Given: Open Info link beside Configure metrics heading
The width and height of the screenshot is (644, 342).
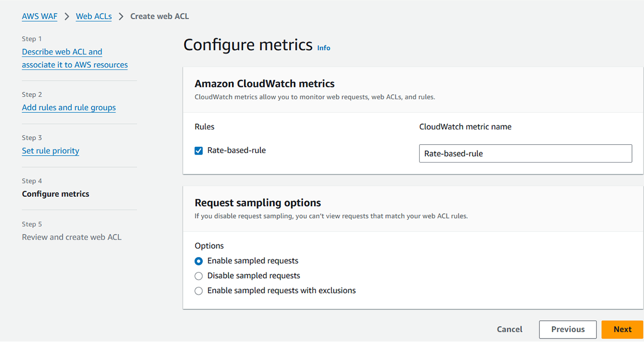Looking at the screenshot, I should [x=323, y=48].
